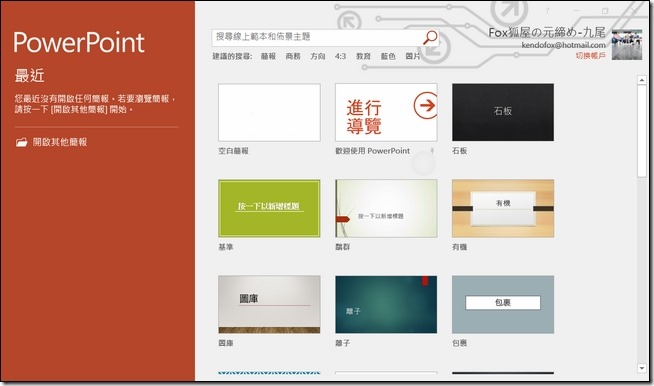Click 切換帳戶 to switch account
The width and height of the screenshot is (654, 386).
[591, 56]
